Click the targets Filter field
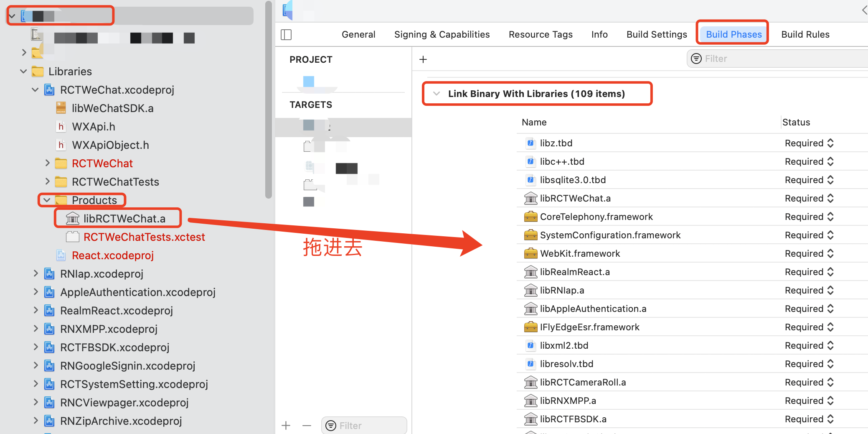The width and height of the screenshot is (868, 434). (364, 426)
